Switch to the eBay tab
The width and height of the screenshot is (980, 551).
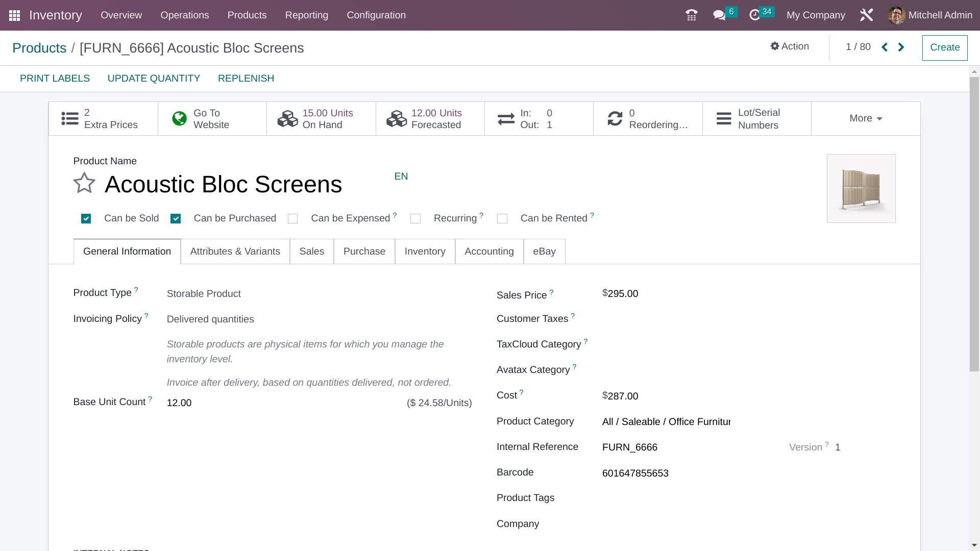544,252
